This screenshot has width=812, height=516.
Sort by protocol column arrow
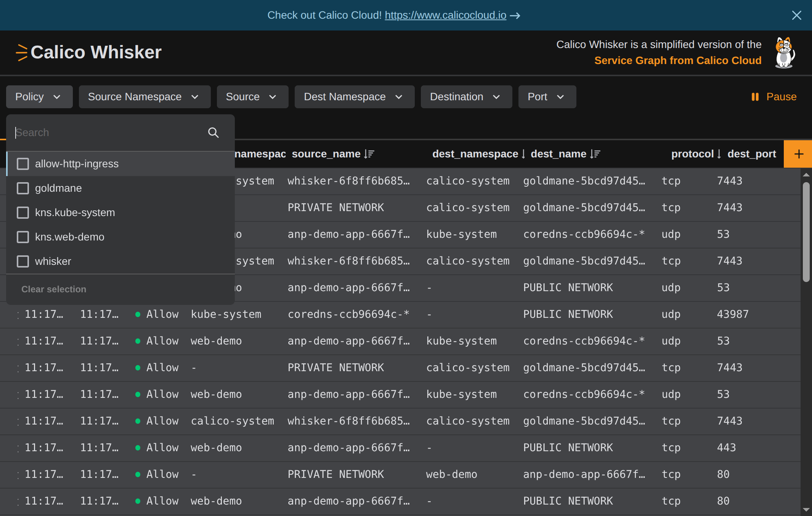pyautogui.click(x=719, y=154)
